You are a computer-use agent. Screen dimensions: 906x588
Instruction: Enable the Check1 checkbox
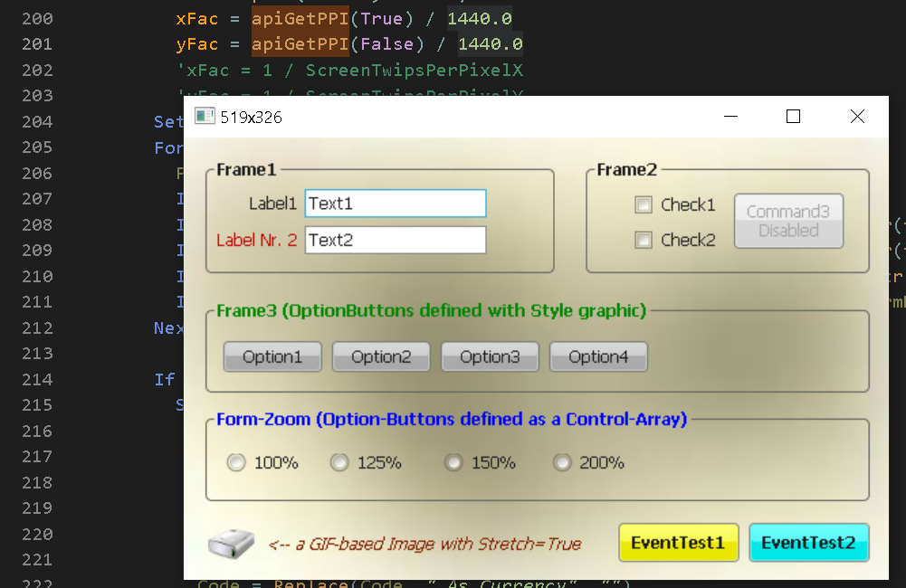[644, 204]
